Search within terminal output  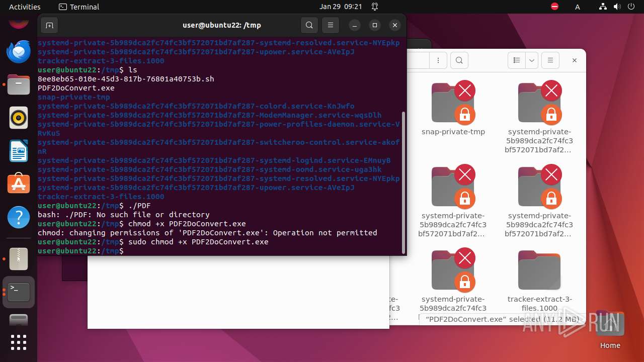(309, 25)
